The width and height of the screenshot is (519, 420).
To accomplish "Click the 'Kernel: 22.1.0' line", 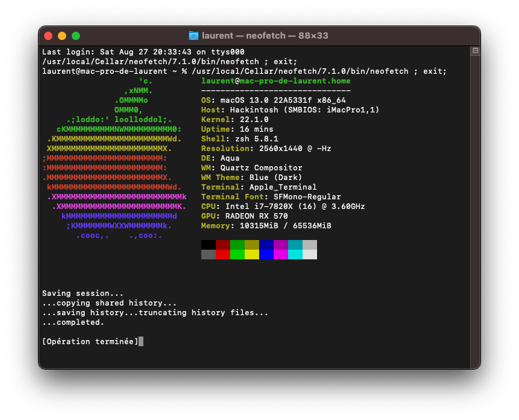I will [x=234, y=119].
